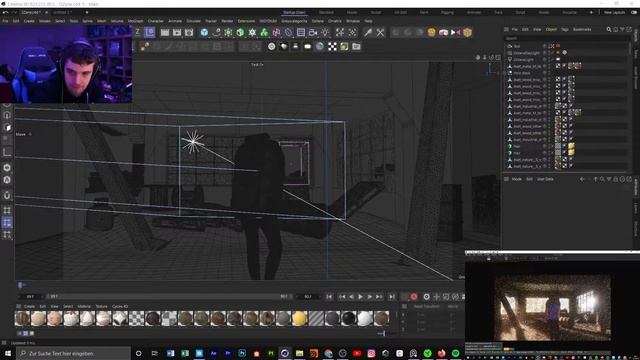The width and height of the screenshot is (640, 360).
Task: Open Edit Render Settings clapperboard icon
Action: tap(189, 32)
